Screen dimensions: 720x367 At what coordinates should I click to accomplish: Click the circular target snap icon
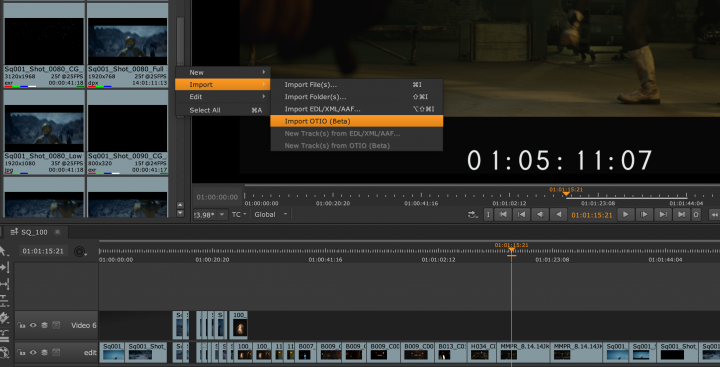click(80, 251)
